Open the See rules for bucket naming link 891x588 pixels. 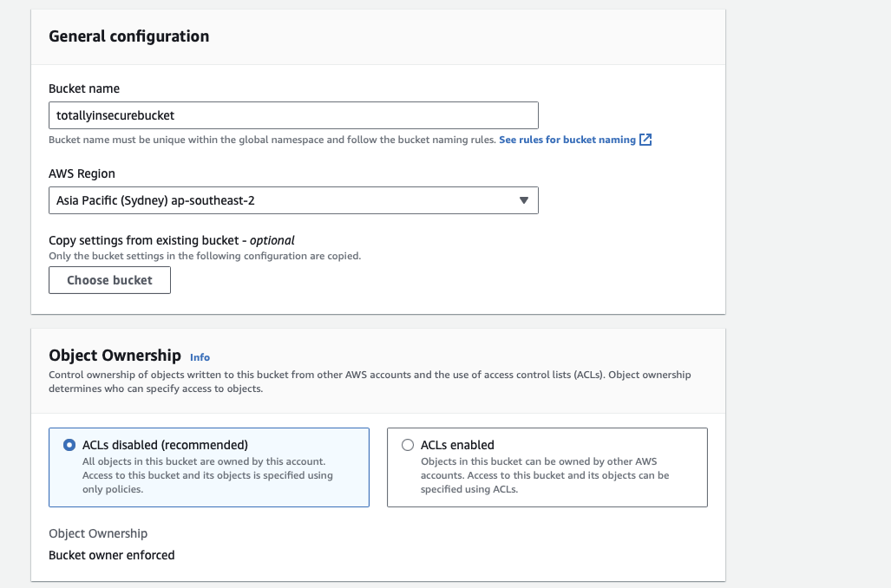pyautogui.click(x=567, y=140)
